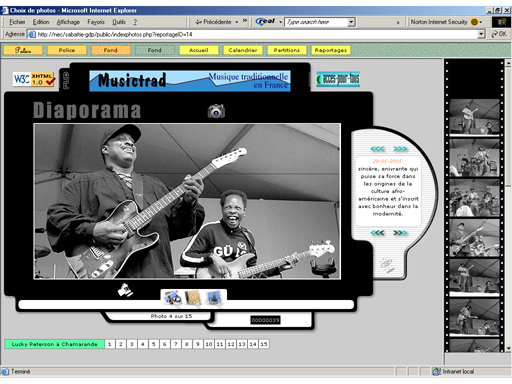Click the faint eye icon under text panel
The height and width of the screenshot is (384, 512).
point(387,265)
